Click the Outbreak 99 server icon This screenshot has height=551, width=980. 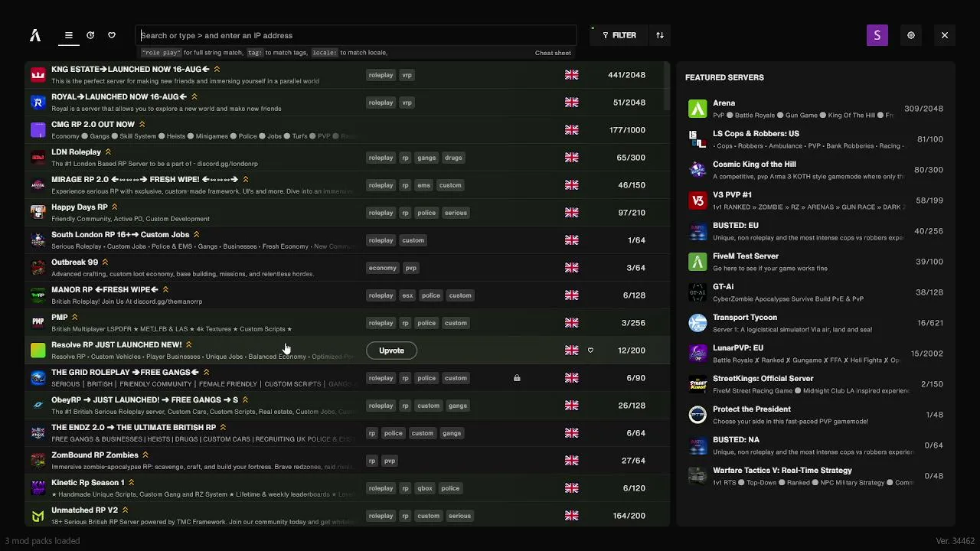point(38,268)
